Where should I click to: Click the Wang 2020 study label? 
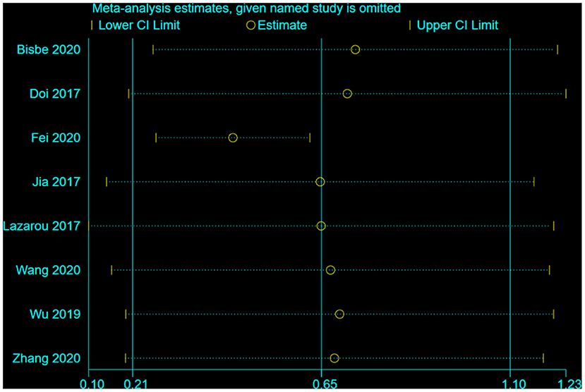tap(48, 270)
